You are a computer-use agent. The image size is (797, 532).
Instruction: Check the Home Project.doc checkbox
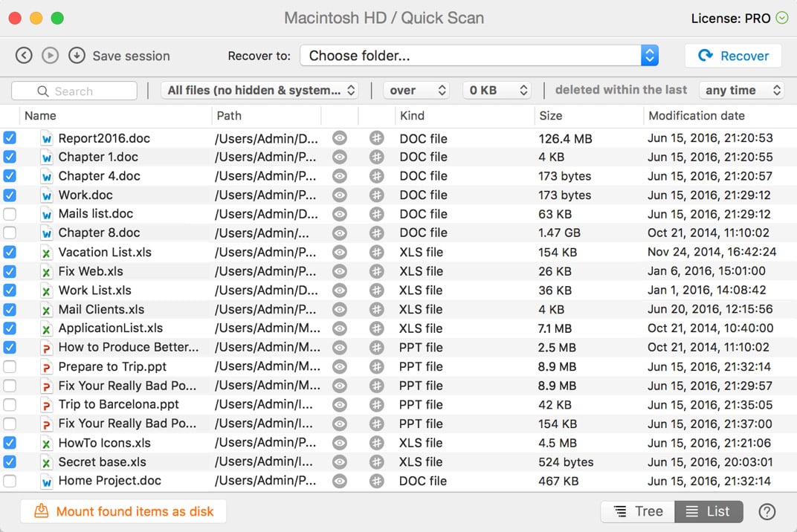click(x=10, y=481)
